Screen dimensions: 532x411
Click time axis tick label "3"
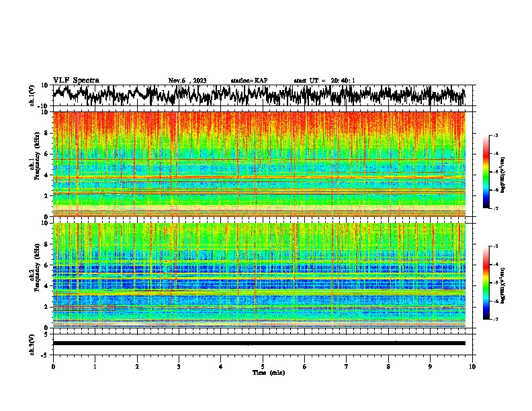(x=179, y=367)
